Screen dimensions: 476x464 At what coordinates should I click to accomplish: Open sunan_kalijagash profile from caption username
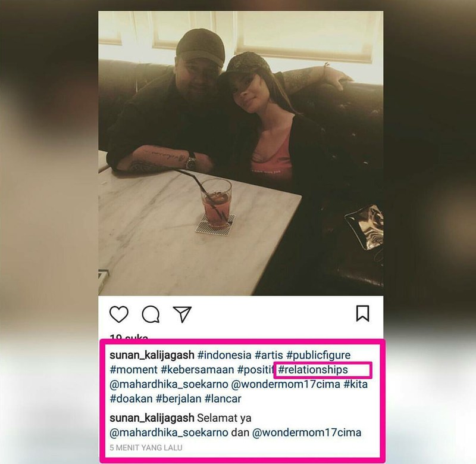152,355
